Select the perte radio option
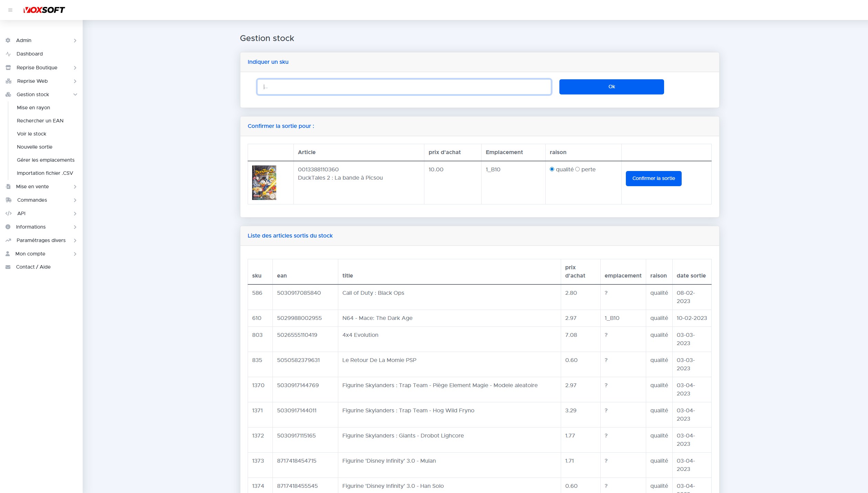Viewport: 868px width, 493px height. [x=577, y=169]
